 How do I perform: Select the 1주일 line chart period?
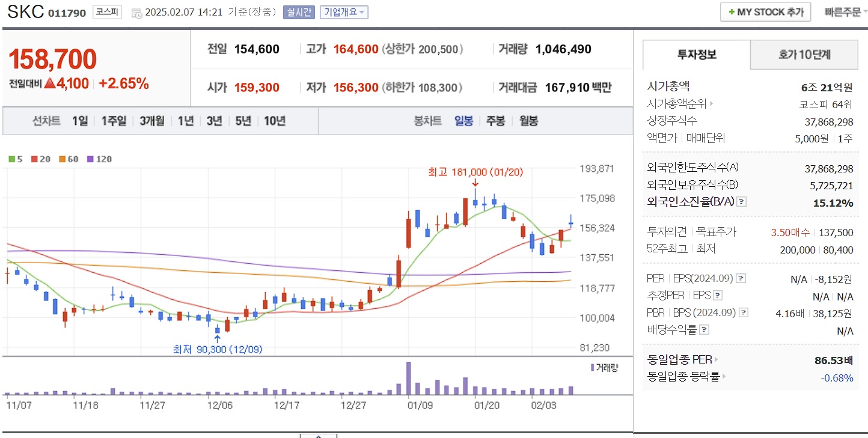coord(114,121)
